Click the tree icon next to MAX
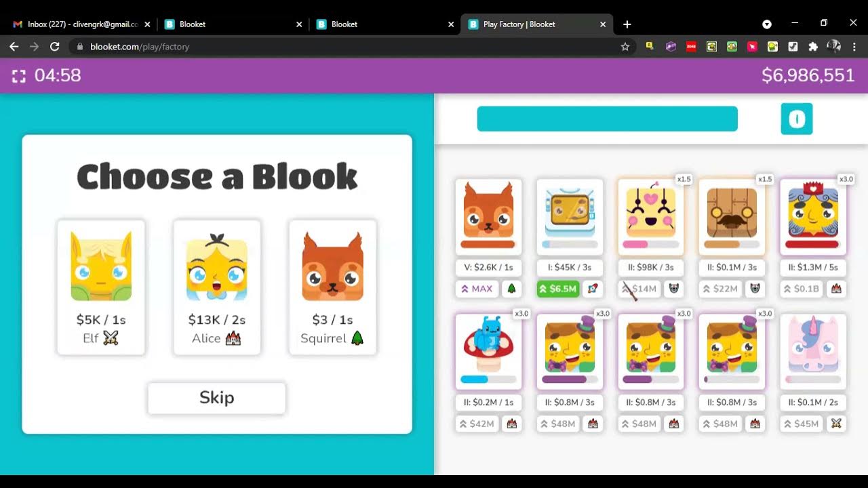The image size is (868, 488). click(x=511, y=289)
